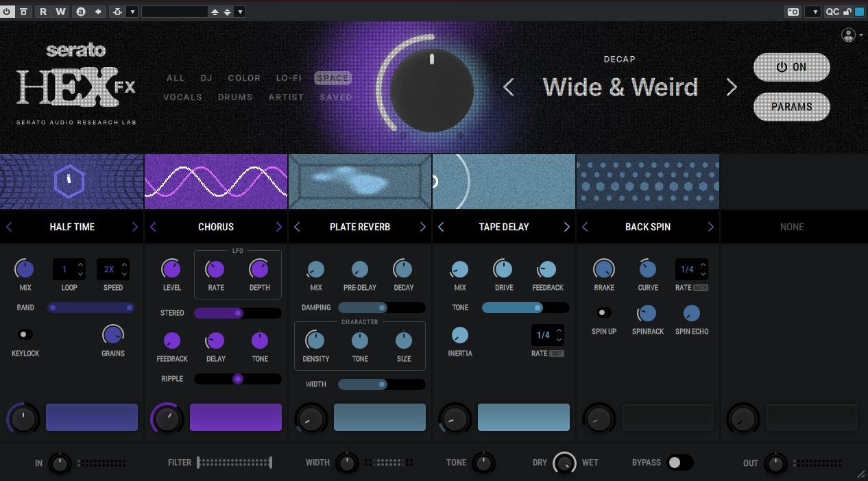This screenshot has width=868, height=481.
Task: Toggle the Chorus effect pad
Action: coord(236,417)
